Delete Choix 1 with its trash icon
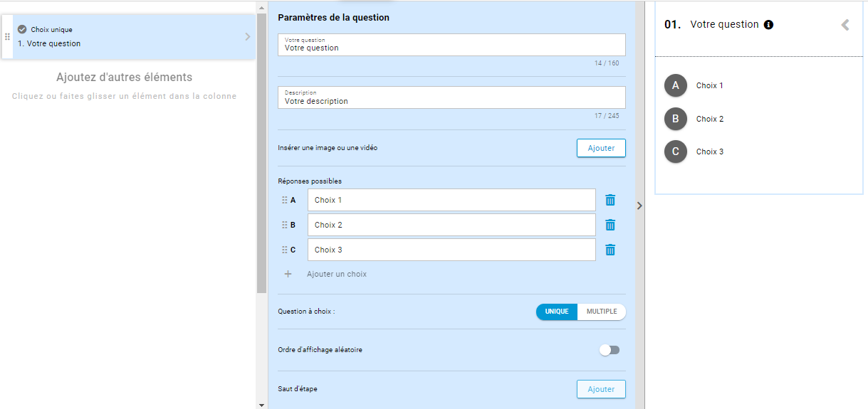Image resolution: width=868 pixels, height=409 pixels. pyautogui.click(x=610, y=200)
